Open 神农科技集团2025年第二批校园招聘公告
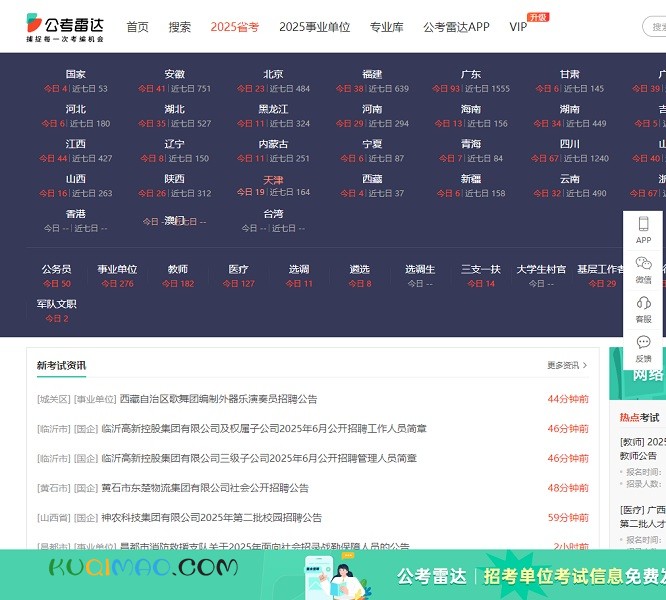The image size is (666, 600). coord(212,518)
